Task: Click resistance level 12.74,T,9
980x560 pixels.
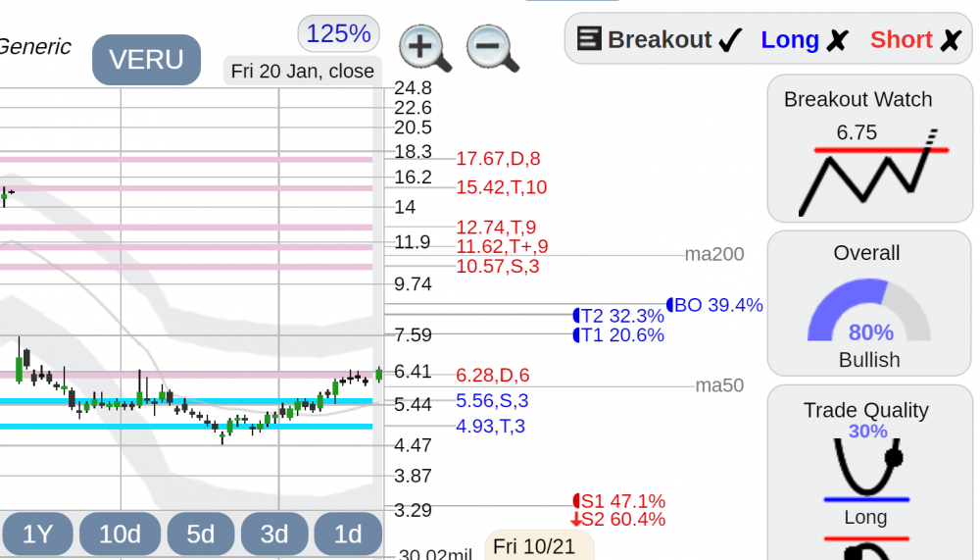Action: [496, 228]
